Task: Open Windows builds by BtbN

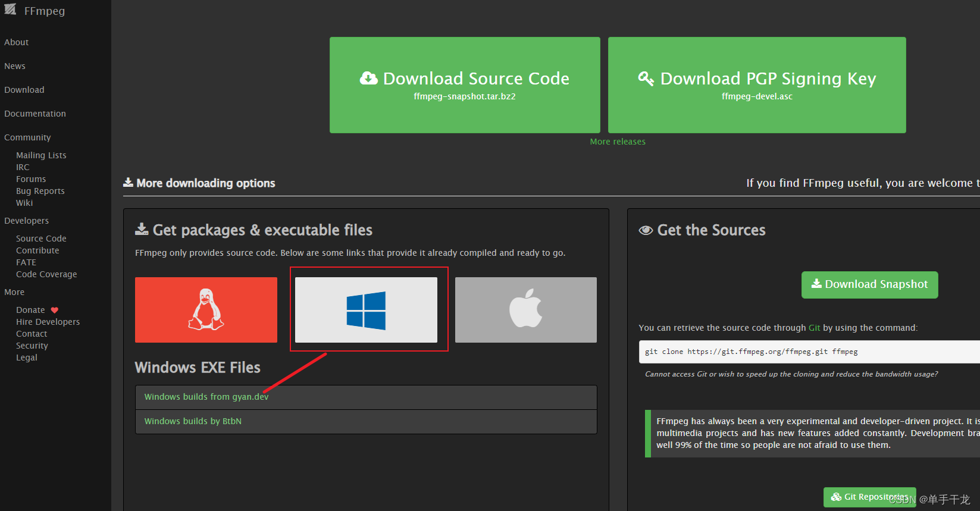Action: (193, 421)
